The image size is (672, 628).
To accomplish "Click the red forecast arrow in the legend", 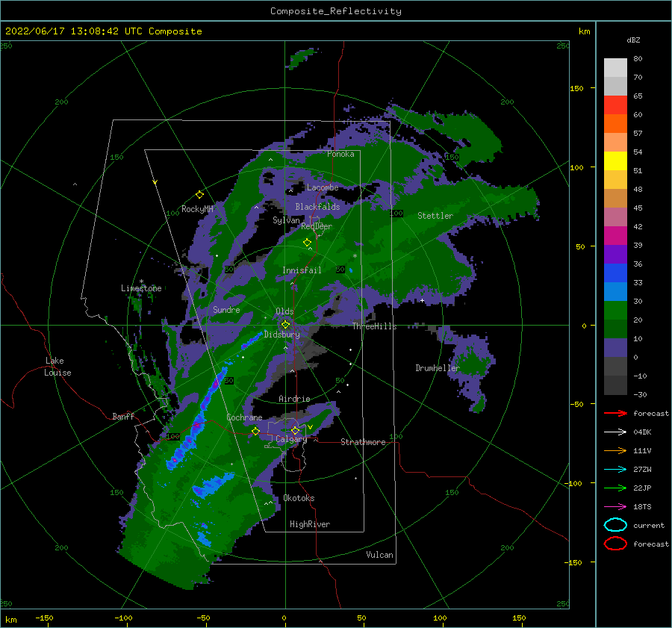I will click(x=615, y=413).
